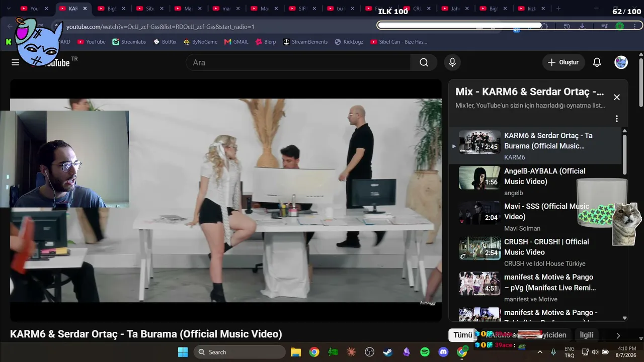
Task: Switch to the CRU browser tab
Action: (416, 9)
